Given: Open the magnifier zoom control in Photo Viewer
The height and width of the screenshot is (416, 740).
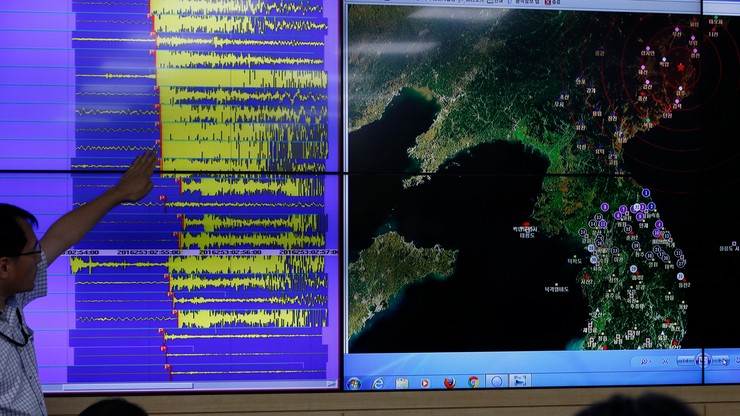Looking at the screenshot, I should pyautogui.click(x=645, y=362).
